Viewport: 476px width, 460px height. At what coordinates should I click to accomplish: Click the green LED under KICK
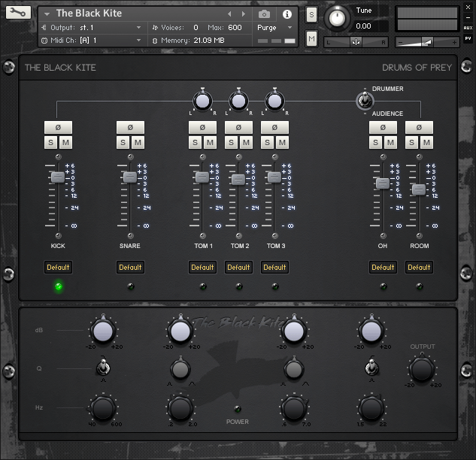[58, 286]
